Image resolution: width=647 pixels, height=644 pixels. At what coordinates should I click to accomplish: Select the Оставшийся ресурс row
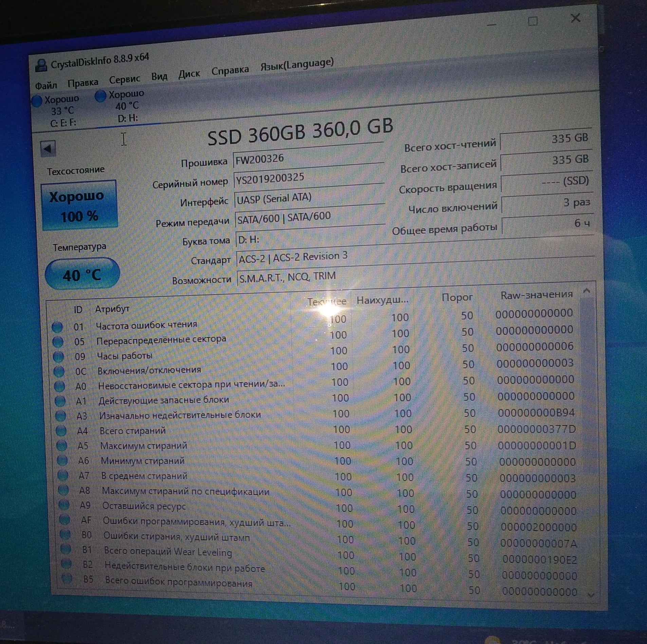319,509
